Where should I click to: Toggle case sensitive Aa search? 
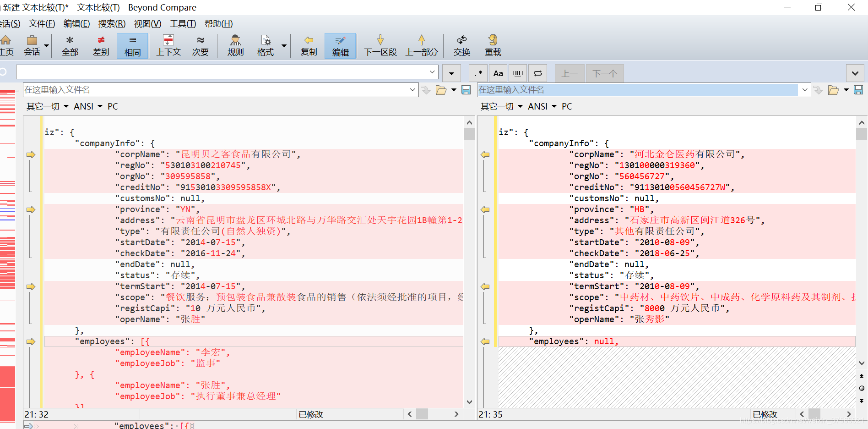[x=498, y=73]
